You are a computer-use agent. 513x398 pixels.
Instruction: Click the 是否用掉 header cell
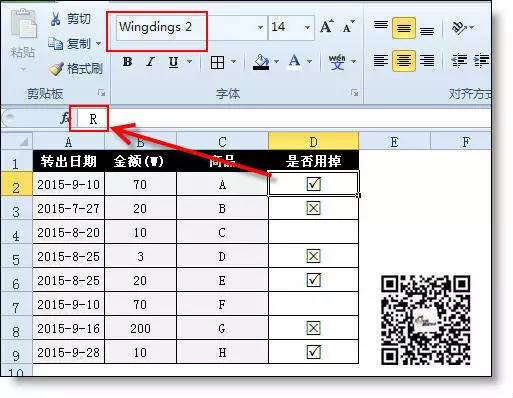[314, 161]
